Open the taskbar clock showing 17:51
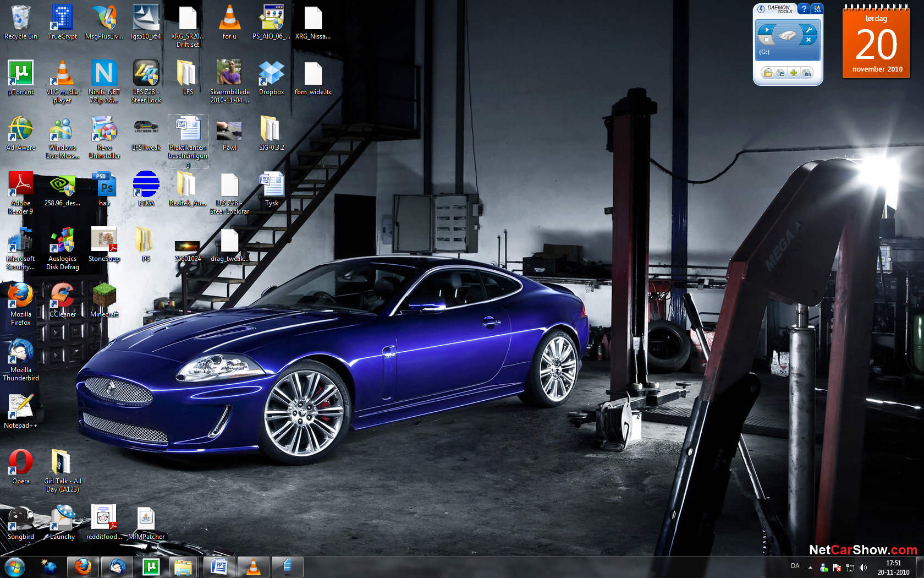Image resolution: width=924 pixels, height=578 pixels. tap(893, 568)
